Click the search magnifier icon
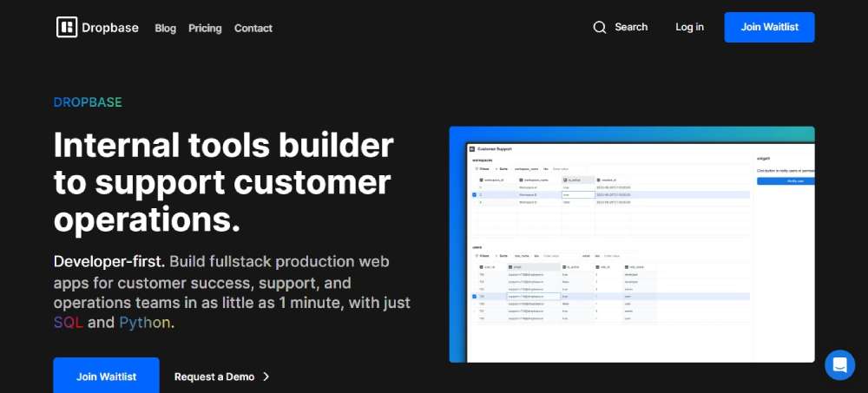Image resolution: width=868 pixels, height=393 pixels. click(600, 27)
